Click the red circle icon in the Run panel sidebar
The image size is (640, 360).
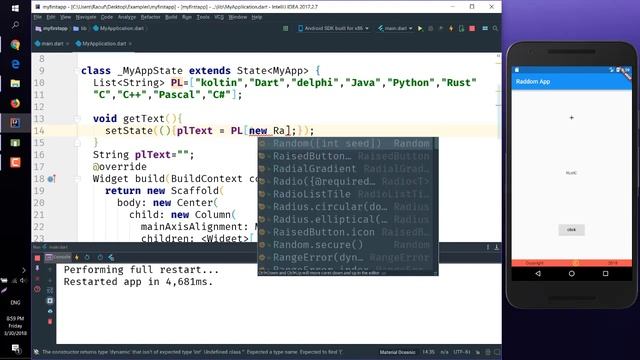point(37,289)
